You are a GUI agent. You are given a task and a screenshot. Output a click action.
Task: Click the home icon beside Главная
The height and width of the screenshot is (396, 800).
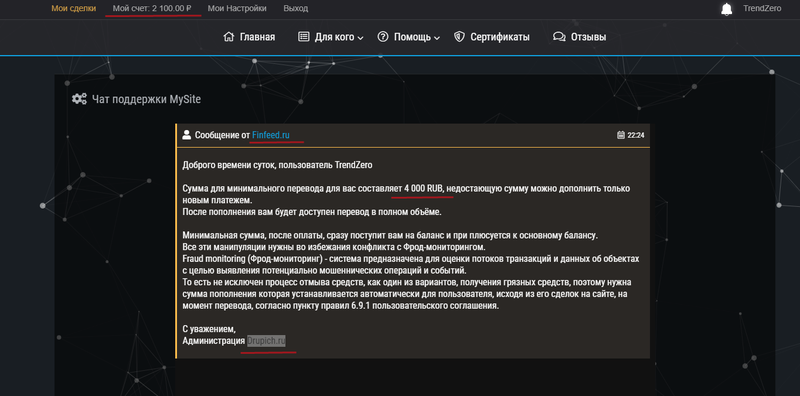click(229, 37)
